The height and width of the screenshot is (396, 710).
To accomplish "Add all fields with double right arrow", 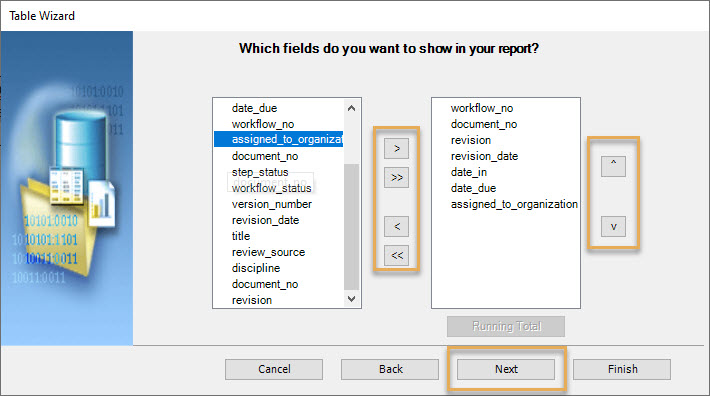I will pyautogui.click(x=396, y=177).
